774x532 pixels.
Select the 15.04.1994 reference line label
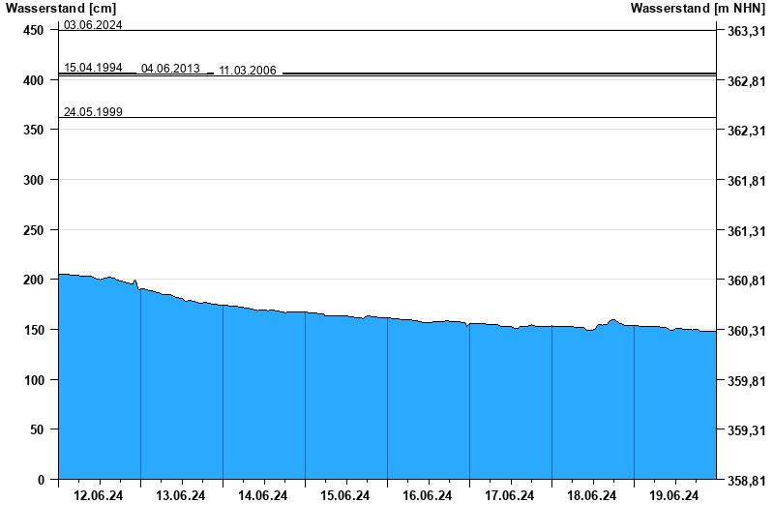pyautogui.click(x=93, y=68)
